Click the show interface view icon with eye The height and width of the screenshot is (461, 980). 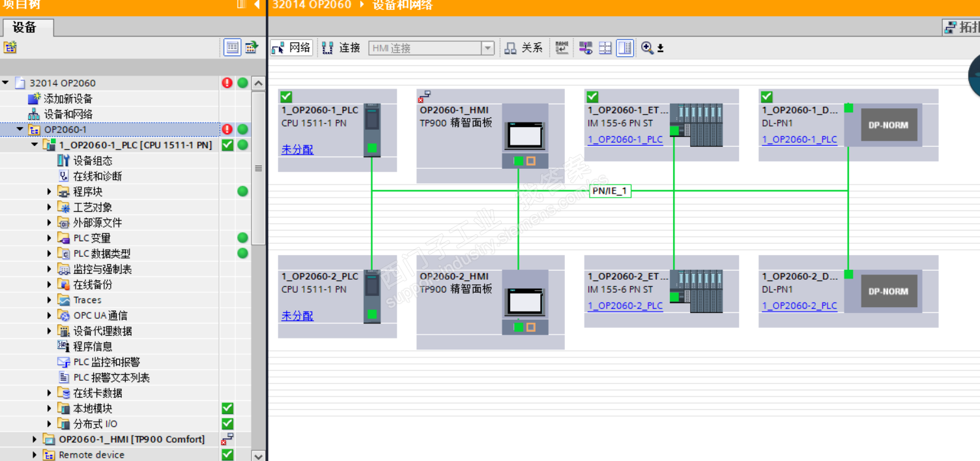coord(586,48)
